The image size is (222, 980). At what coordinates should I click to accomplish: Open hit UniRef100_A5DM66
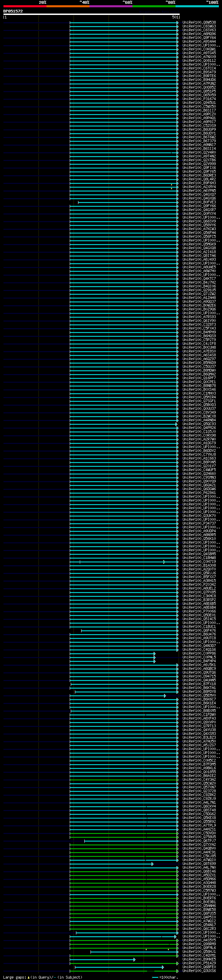[199, 879]
